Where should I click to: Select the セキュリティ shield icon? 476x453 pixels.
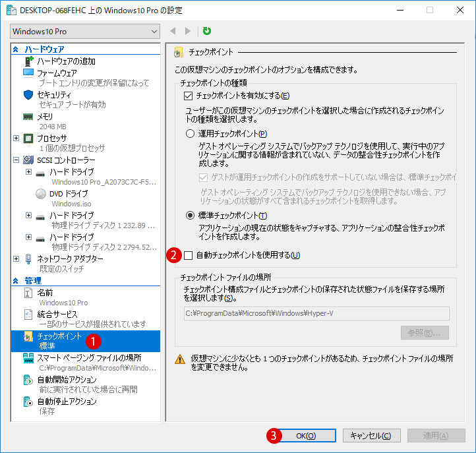pyautogui.click(x=28, y=95)
